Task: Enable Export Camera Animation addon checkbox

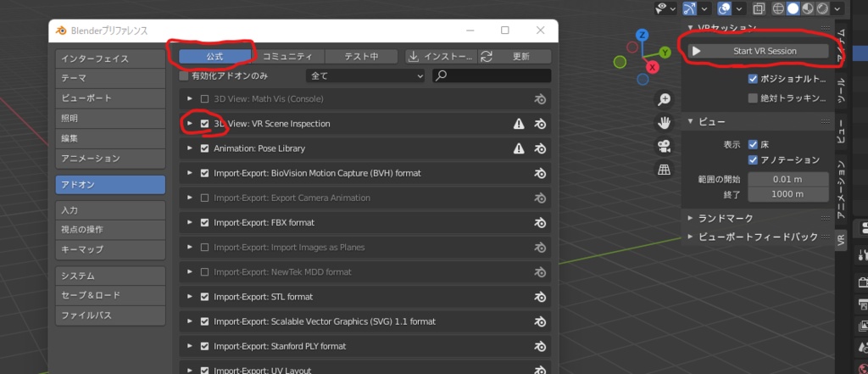Action: [205, 198]
